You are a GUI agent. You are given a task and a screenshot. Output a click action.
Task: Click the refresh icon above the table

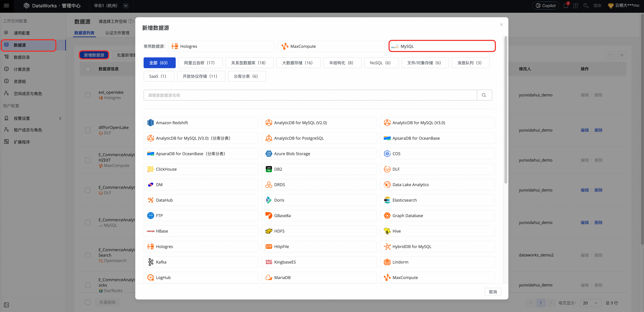(610, 55)
